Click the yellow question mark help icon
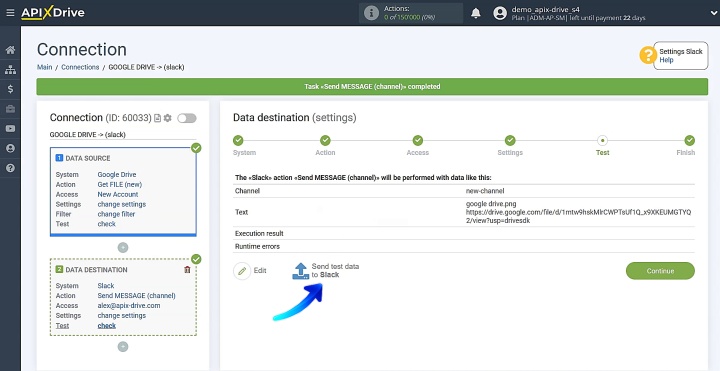 (648, 55)
